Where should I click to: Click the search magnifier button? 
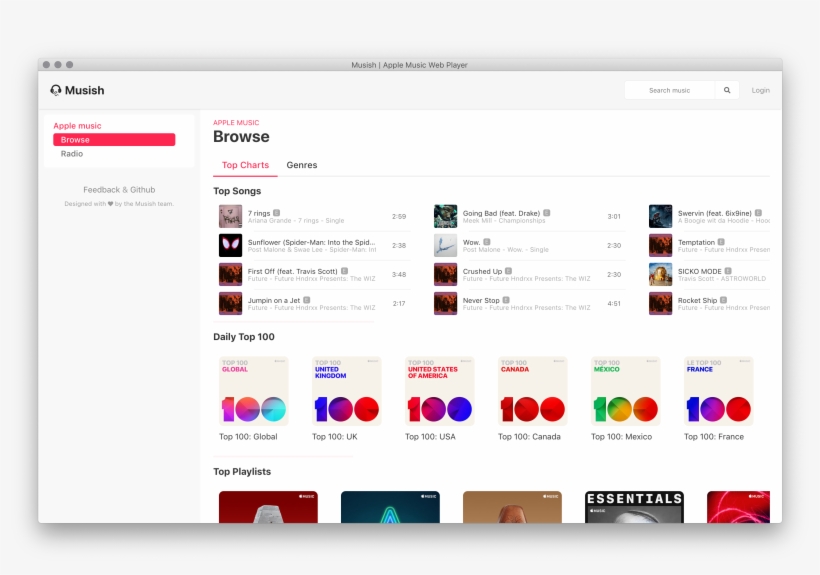tap(727, 90)
